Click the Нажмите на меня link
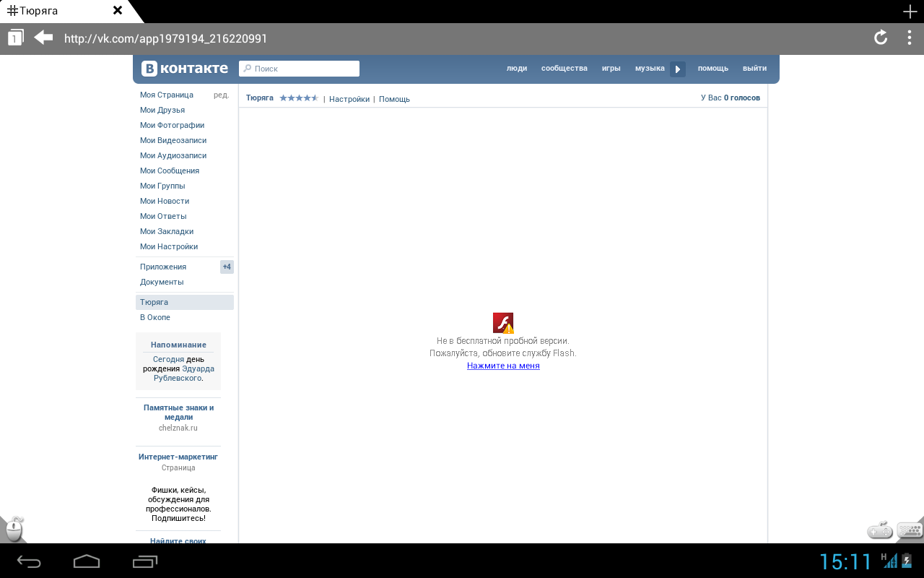 click(503, 366)
